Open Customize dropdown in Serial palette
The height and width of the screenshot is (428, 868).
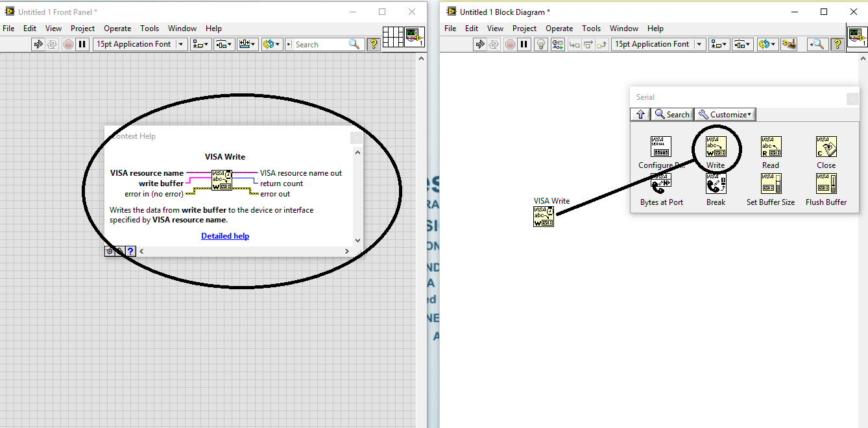[x=725, y=115]
